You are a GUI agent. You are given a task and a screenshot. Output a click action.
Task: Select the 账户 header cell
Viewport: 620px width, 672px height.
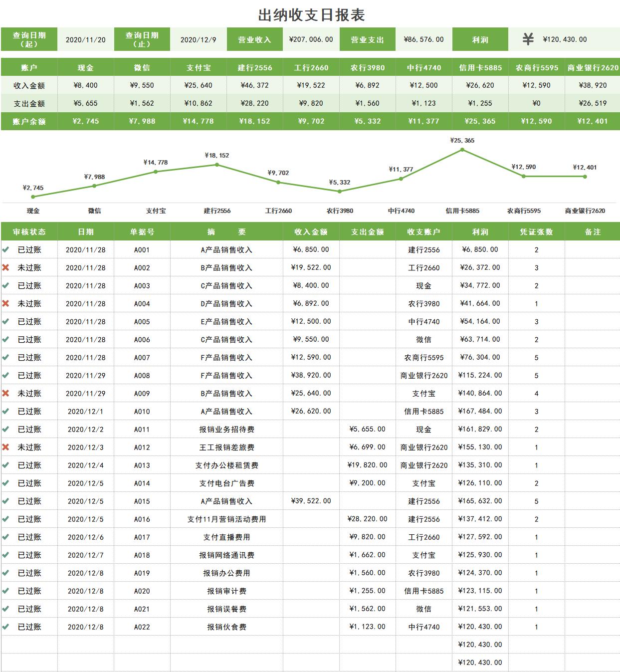click(29, 67)
